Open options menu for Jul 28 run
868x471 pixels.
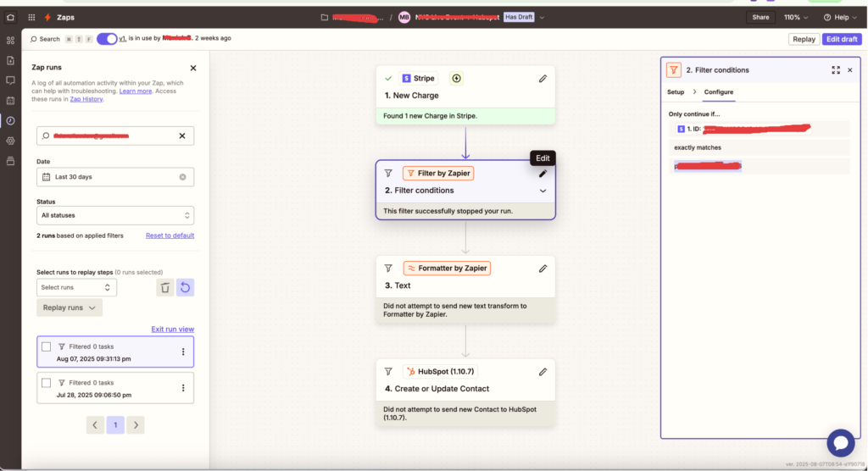[183, 388]
